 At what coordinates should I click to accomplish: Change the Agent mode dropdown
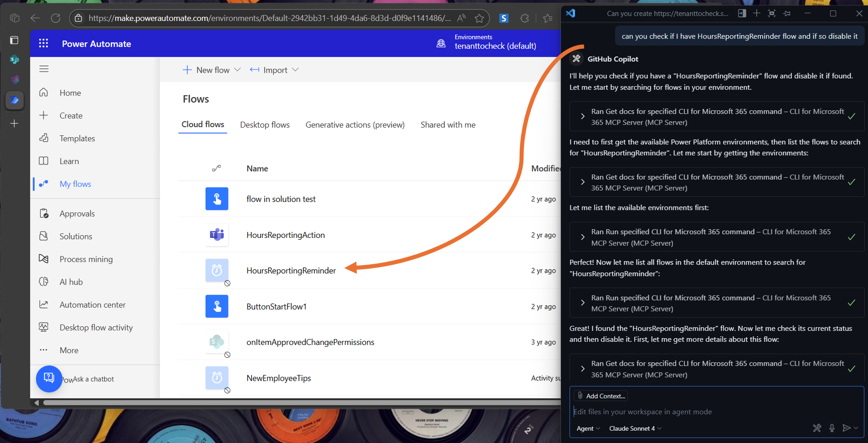pyautogui.click(x=587, y=428)
